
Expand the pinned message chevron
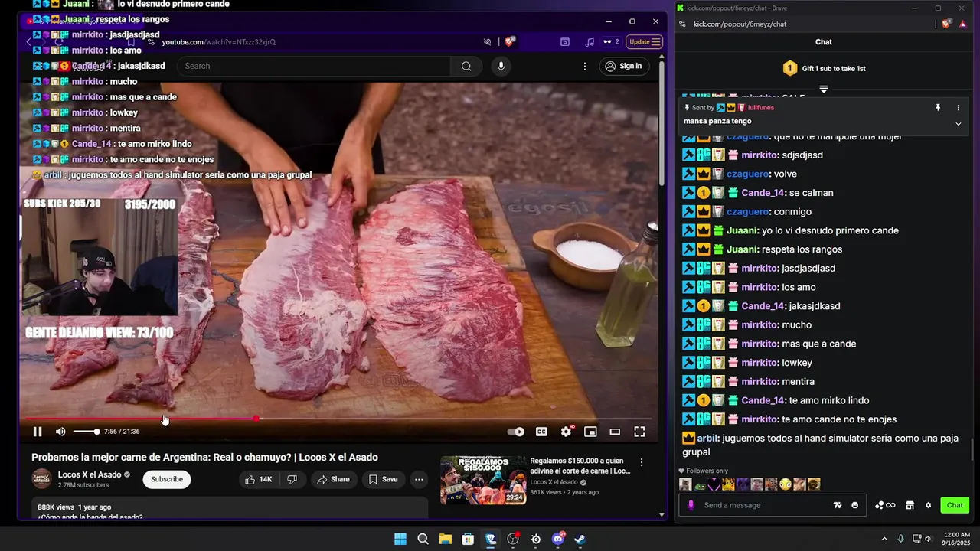[x=958, y=124]
